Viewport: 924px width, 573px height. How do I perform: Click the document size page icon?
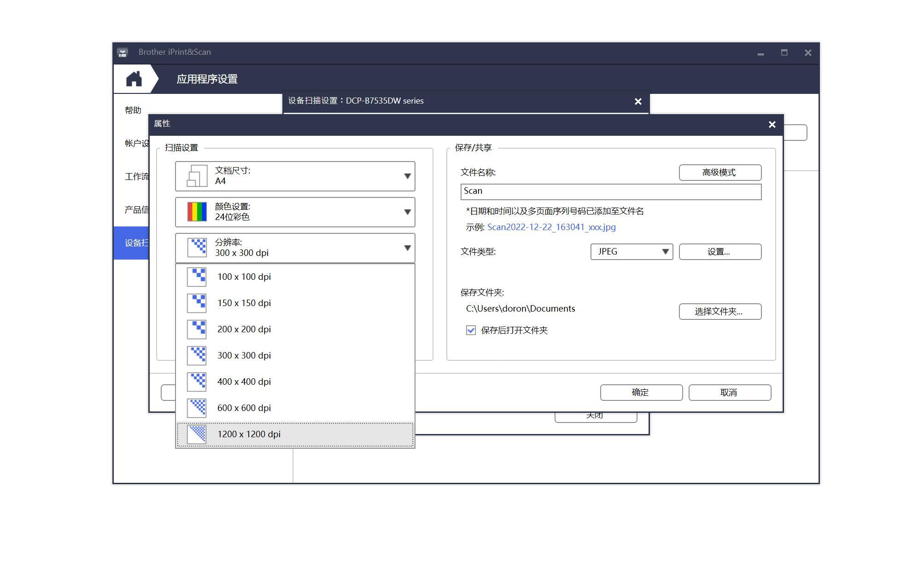click(197, 176)
